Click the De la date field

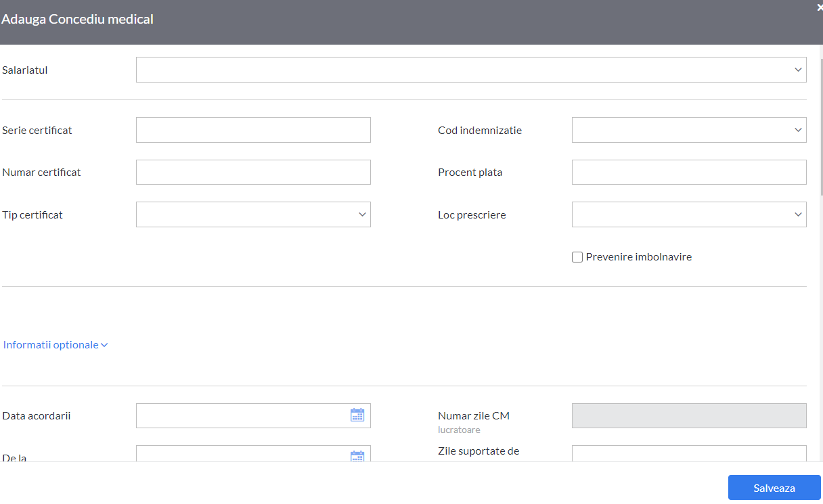[253, 453]
